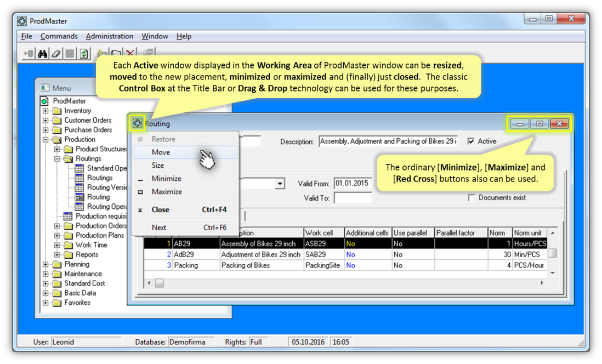Click the gray stop square toolbar icon
Screen dimensions: 602x364
(70, 54)
